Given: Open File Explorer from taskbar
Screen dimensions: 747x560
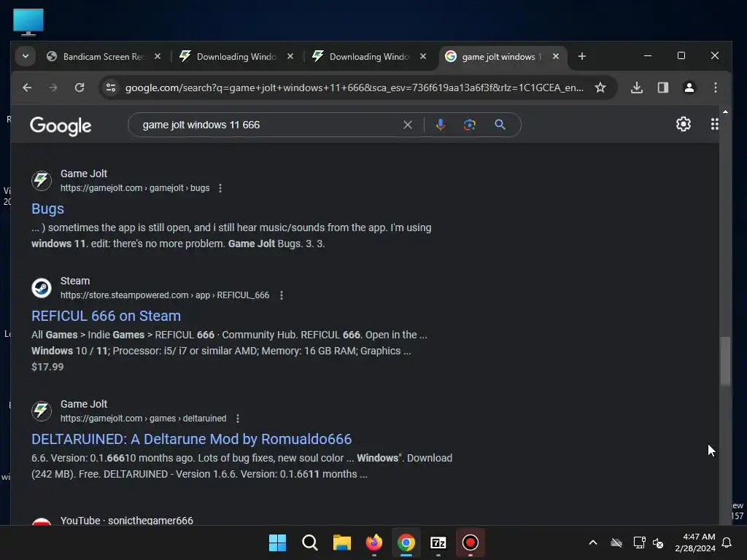Looking at the screenshot, I should pos(342,542).
